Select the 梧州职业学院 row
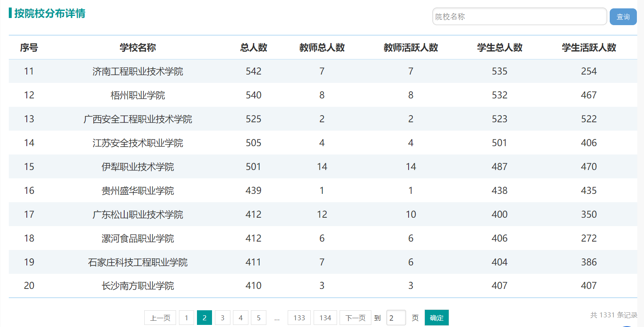This screenshot has width=644, height=327. 323,95
